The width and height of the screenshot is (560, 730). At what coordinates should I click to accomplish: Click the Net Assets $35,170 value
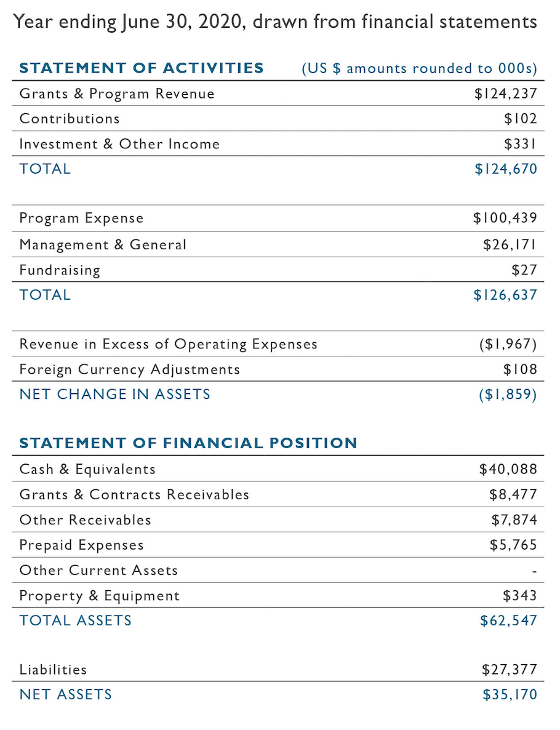[510, 695]
